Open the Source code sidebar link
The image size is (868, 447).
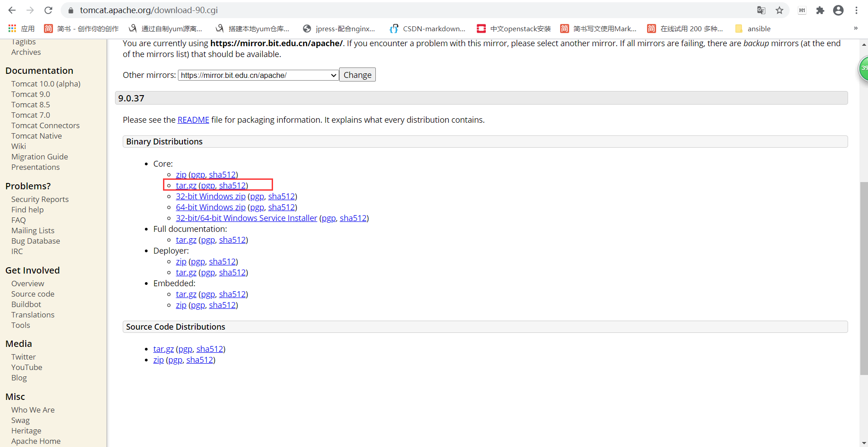[33, 294]
